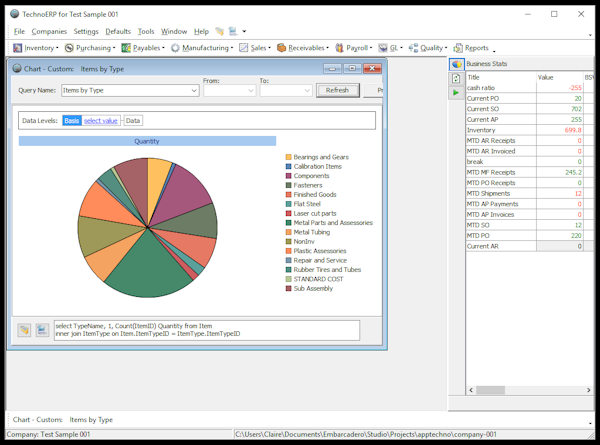
Task: Maximize the chart window
Action: click(352, 68)
